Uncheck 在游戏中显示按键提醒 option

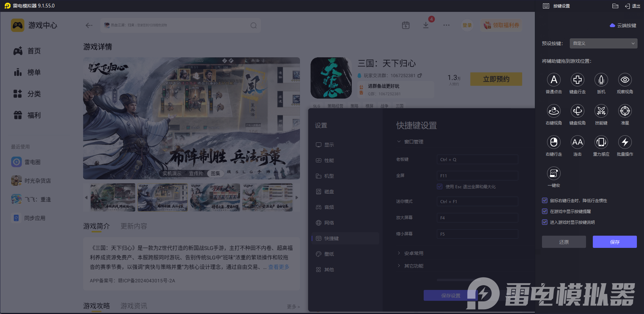coord(545,212)
